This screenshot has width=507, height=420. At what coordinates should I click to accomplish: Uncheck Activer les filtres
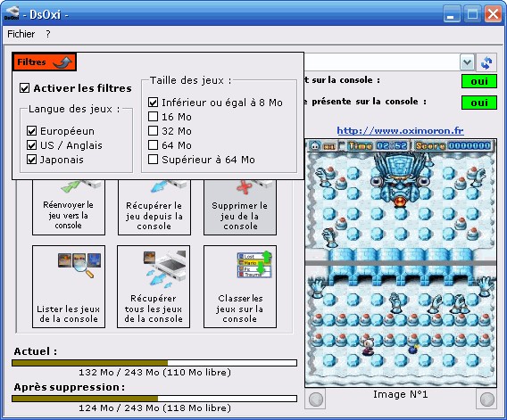coord(25,88)
